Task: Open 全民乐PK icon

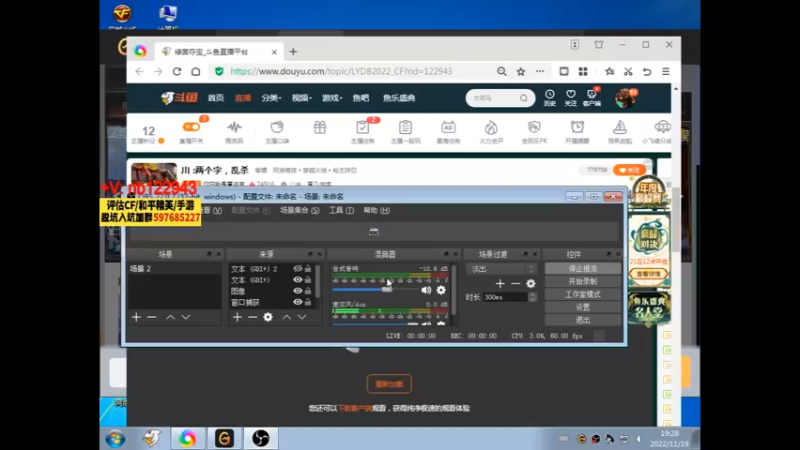Action: pyautogui.click(x=534, y=132)
